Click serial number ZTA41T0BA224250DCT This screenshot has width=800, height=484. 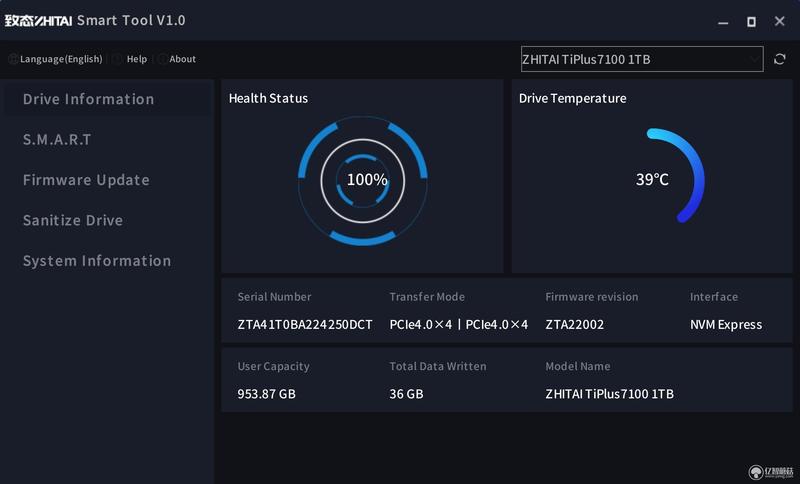click(x=305, y=324)
